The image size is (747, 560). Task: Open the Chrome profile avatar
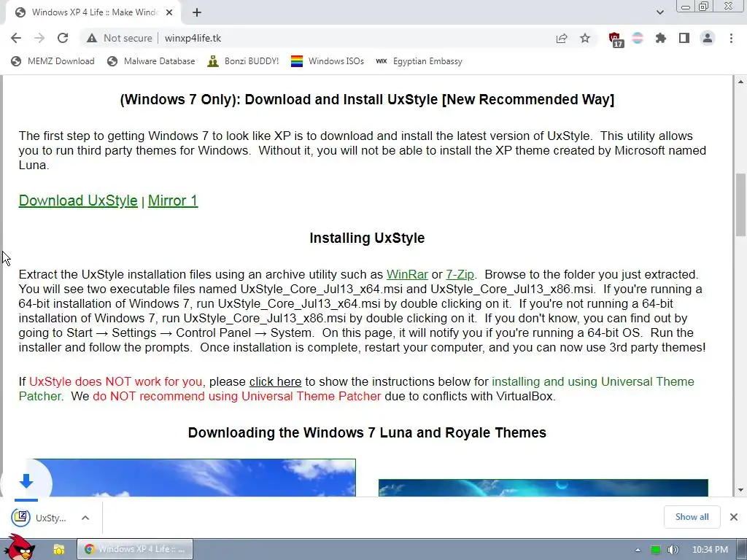tap(708, 38)
